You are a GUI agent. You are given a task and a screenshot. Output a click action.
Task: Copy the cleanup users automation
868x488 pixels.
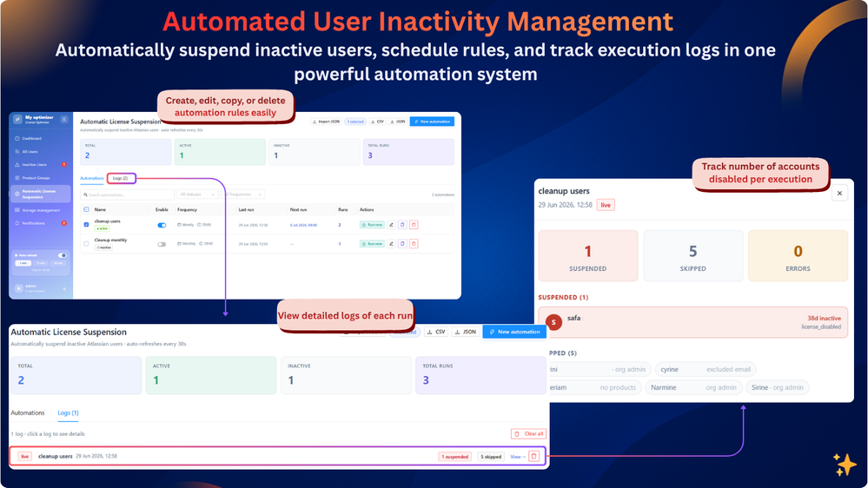[x=402, y=225]
